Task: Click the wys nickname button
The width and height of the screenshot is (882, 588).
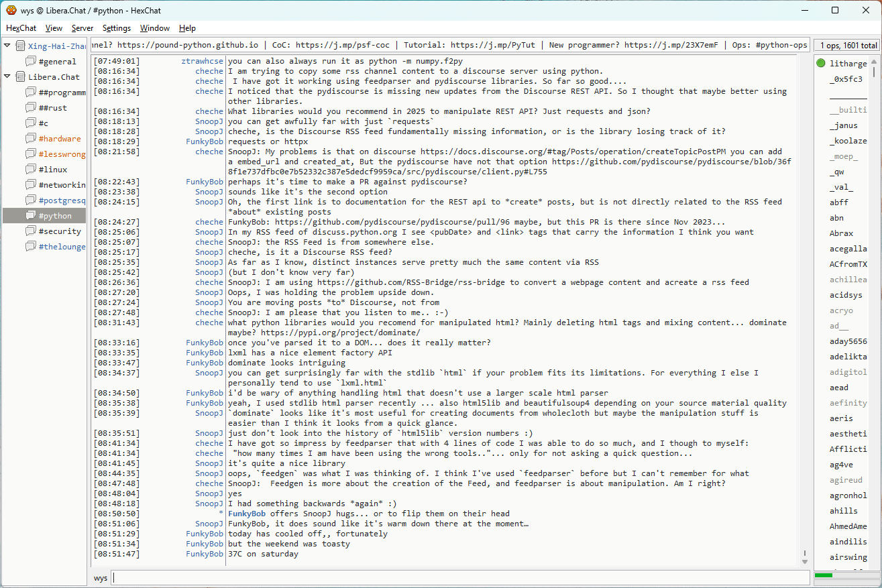Action: click(101, 578)
